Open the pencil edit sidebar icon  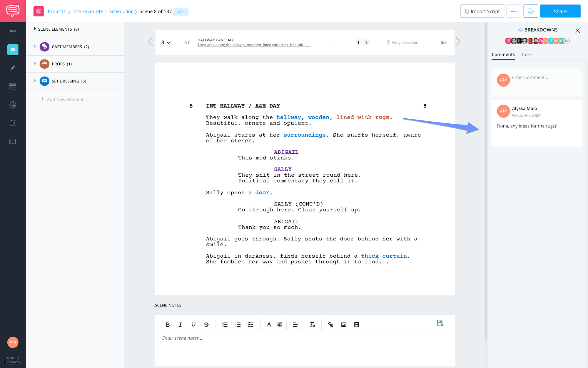(x=13, y=68)
